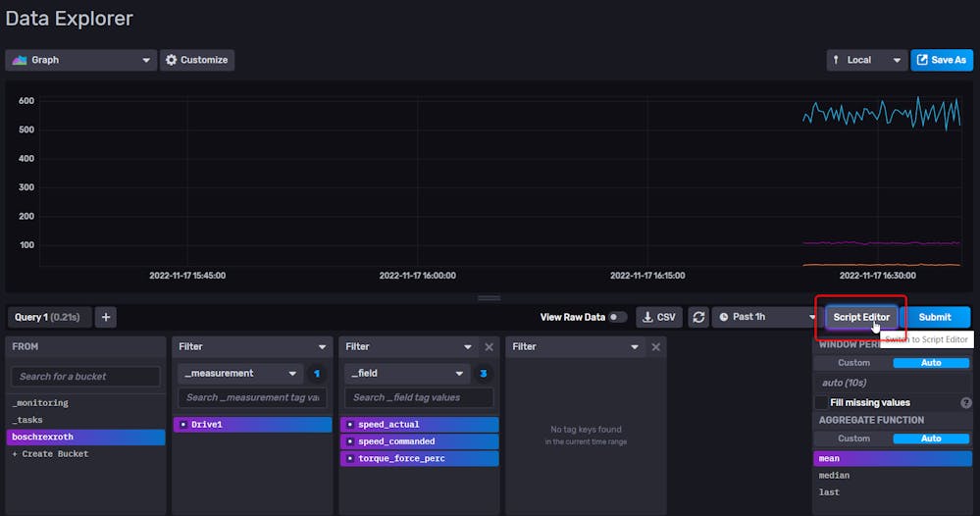
Task: Click the graph icon in visualization selector
Action: point(20,60)
